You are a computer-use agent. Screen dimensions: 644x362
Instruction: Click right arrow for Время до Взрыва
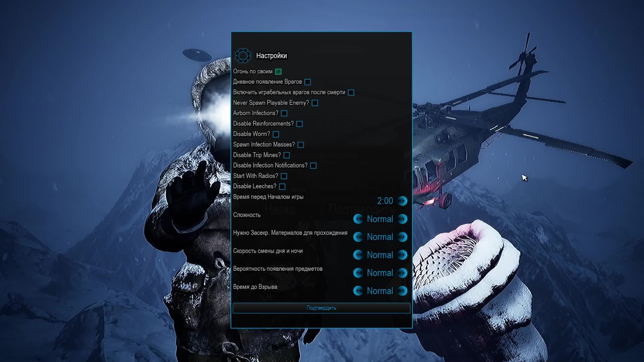(x=402, y=291)
